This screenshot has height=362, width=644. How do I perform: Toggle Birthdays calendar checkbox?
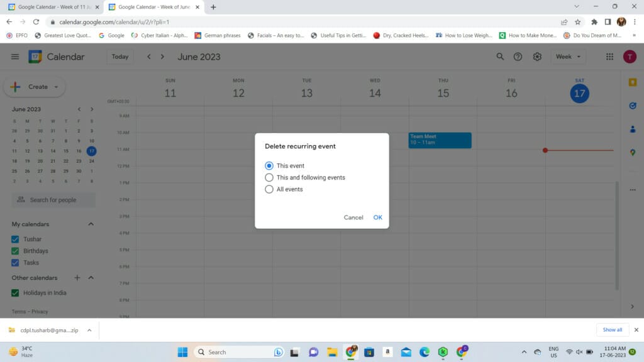click(x=15, y=251)
